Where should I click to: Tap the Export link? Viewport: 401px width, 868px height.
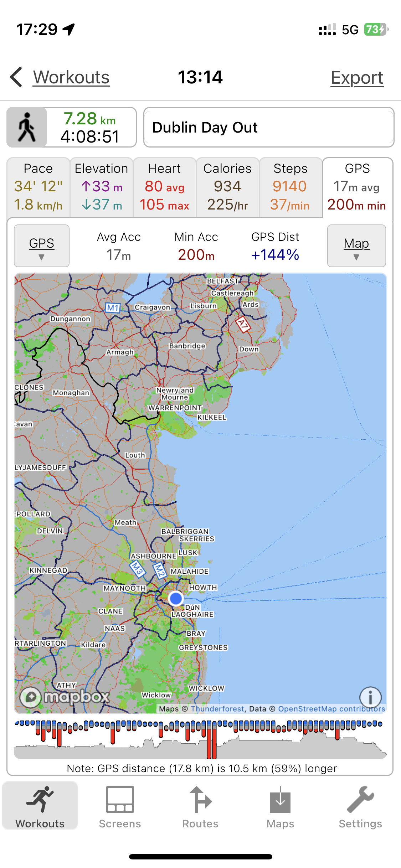pyautogui.click(x=357, y=78)
